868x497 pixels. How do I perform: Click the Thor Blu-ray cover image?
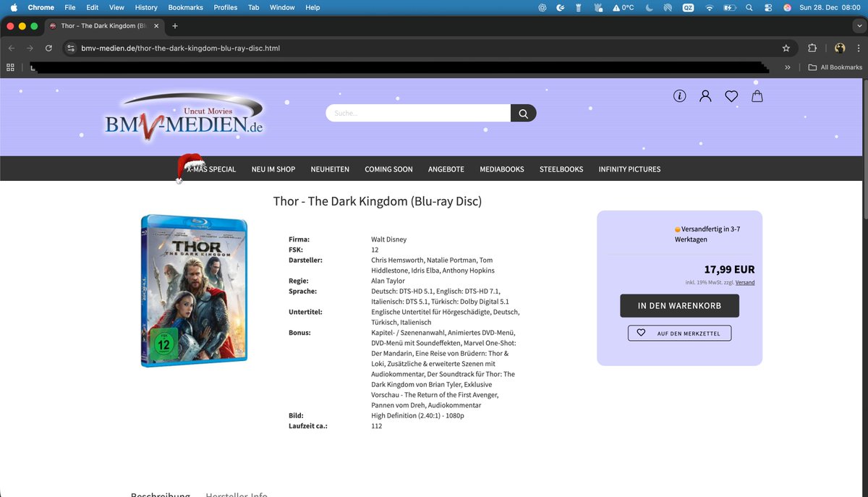click(194, 291)
